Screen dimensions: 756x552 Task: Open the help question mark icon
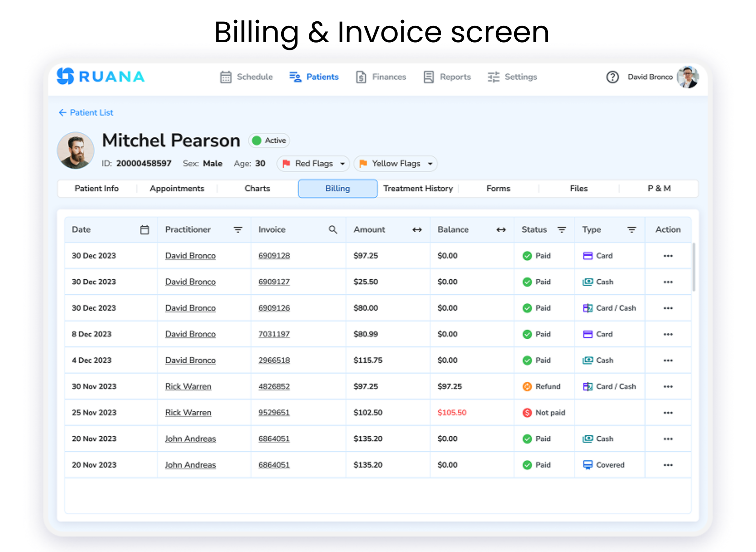point(613,77)
